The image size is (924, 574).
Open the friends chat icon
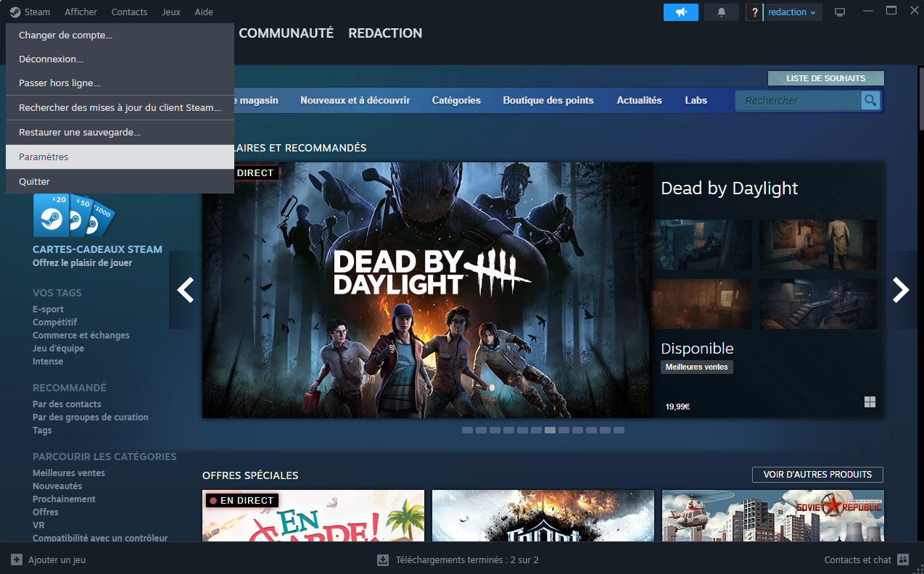pyautogui.click(x=903, y=560)
